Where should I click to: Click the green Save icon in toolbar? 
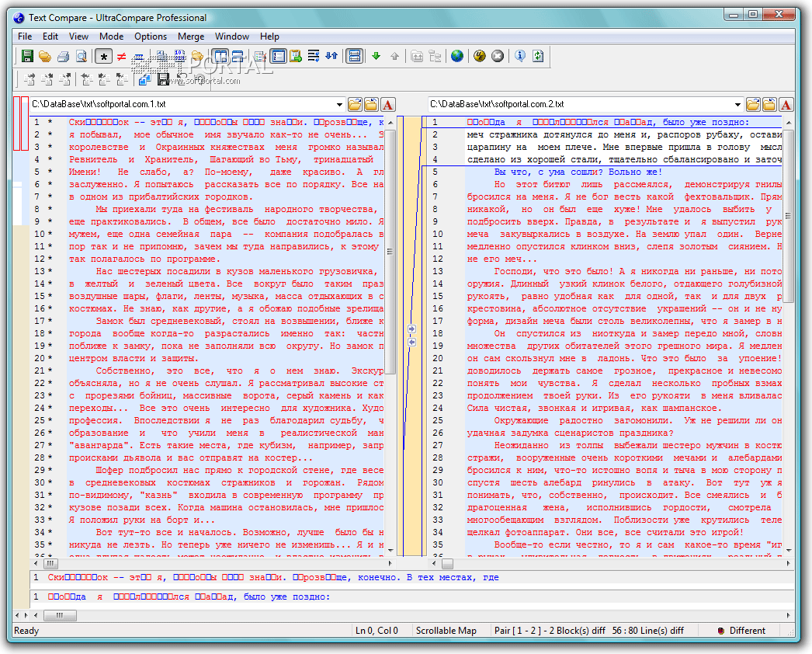pyautogui.click(x=27, y=56)
